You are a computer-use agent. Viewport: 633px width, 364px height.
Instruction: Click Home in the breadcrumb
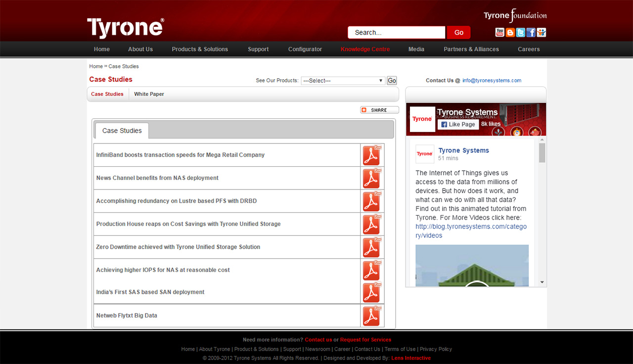pyautogui.click(x=96, y=66)
